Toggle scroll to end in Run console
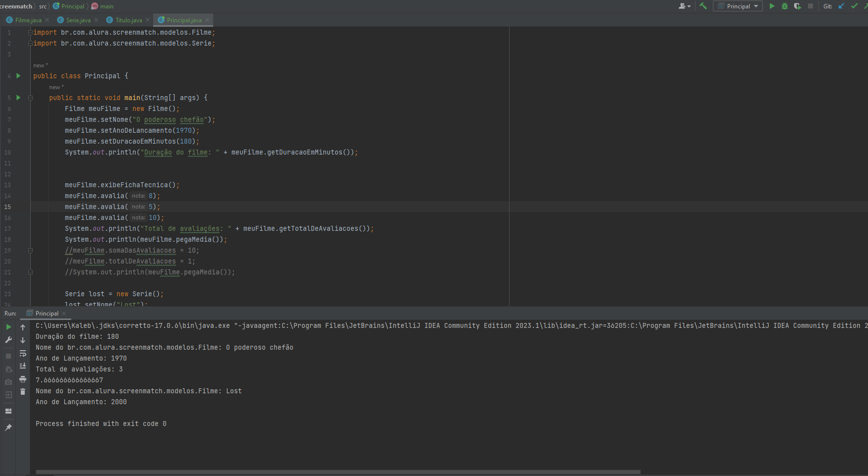The image size is (868, 476). 23,366
